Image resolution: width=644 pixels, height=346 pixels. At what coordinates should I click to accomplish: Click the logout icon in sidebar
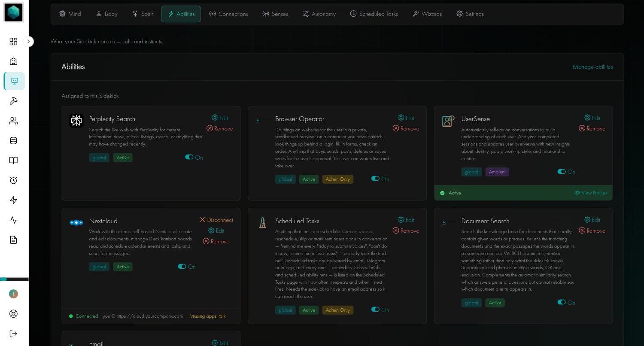(x=13, y=334)
